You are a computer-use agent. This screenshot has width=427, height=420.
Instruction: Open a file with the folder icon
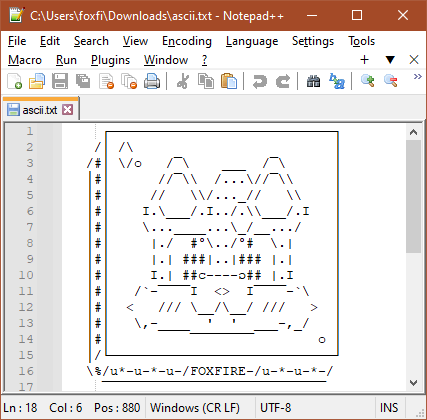tap(37, 81)
